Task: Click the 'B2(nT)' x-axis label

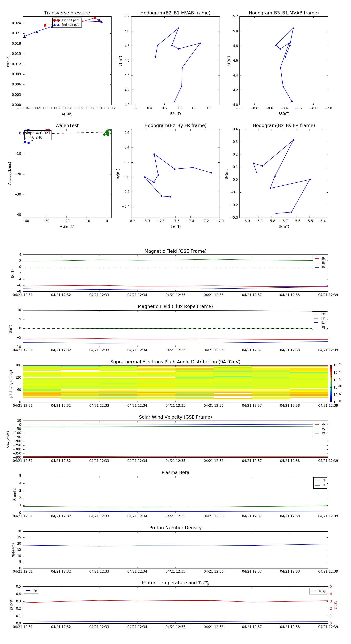Action: click(x=175, y=114)
